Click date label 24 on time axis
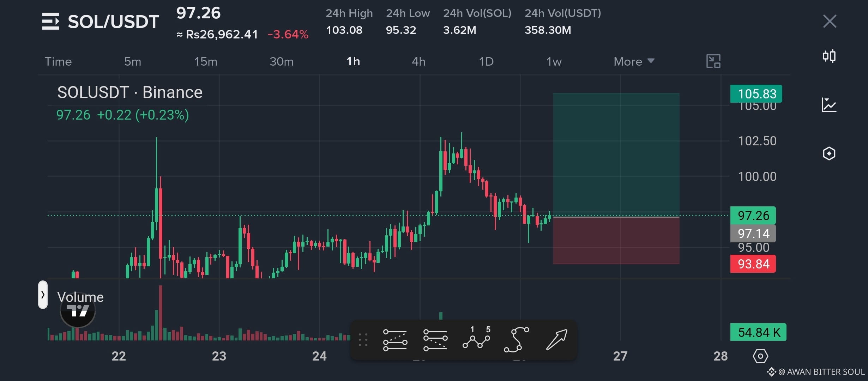Screen dimensions: 868x381 (319, 356)
